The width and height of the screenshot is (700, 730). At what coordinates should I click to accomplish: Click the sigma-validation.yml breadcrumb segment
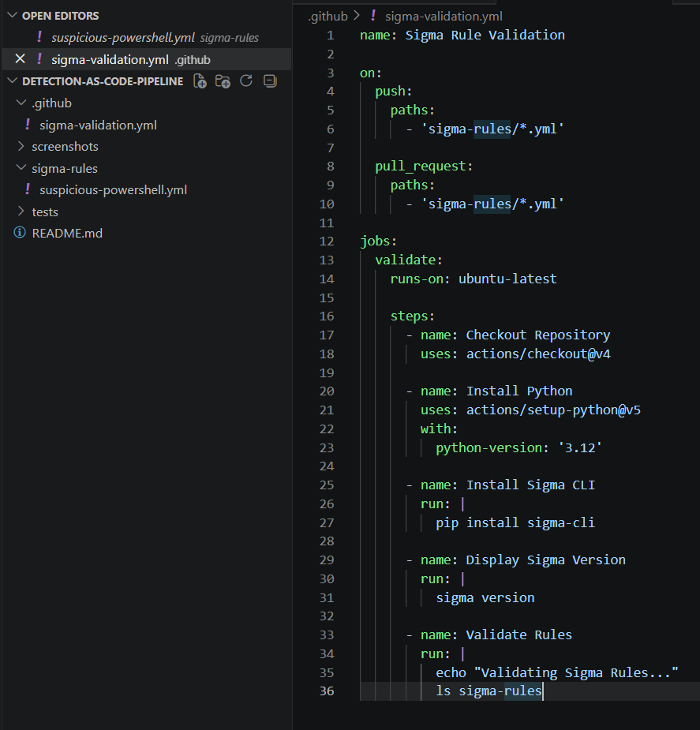tap(444, 17)
